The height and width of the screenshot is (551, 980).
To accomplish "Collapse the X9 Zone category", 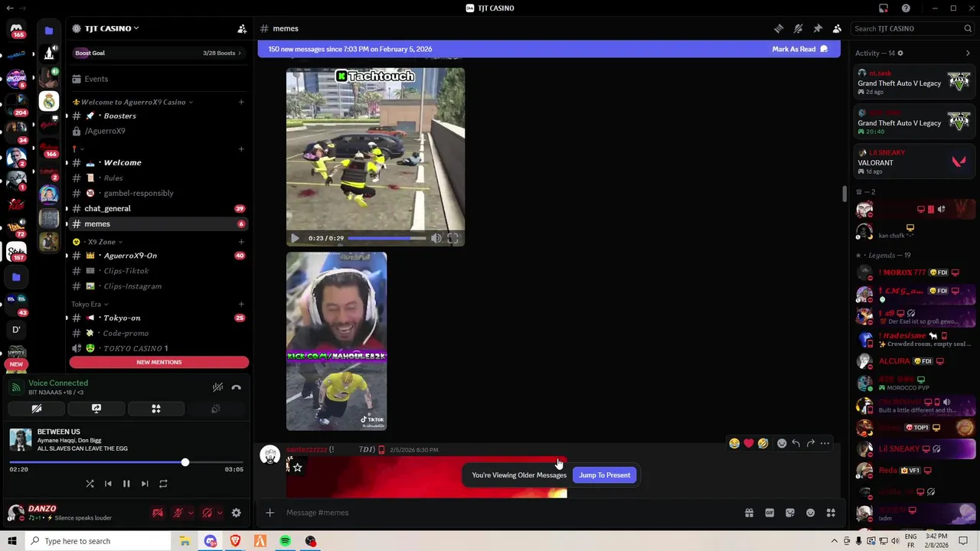I will (97, 242).
